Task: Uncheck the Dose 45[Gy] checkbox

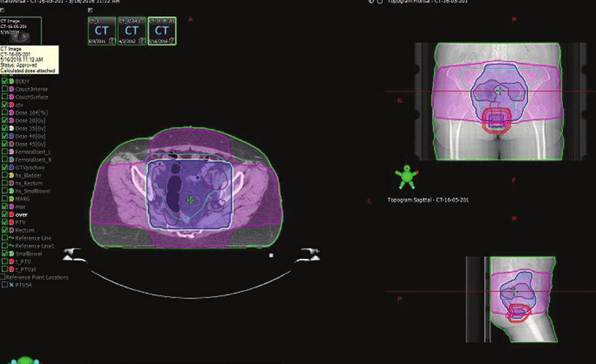Action: pyautogui.click(x=5, y=144)
